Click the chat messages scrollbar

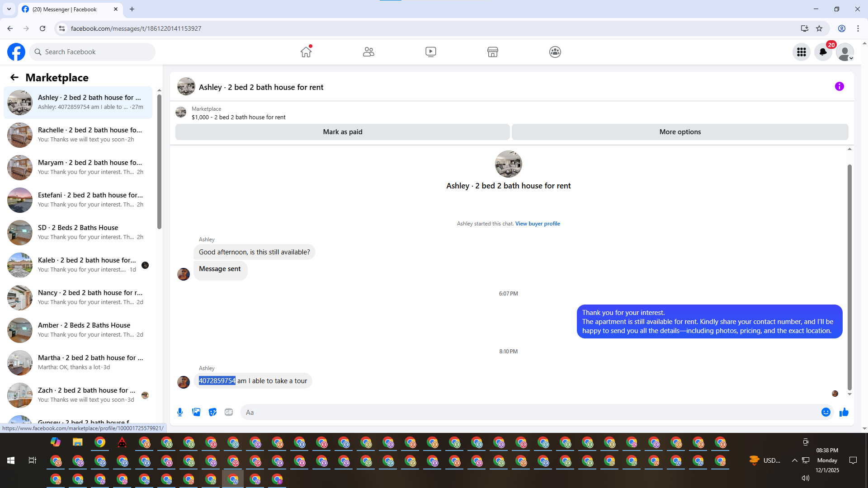point(849,277)
